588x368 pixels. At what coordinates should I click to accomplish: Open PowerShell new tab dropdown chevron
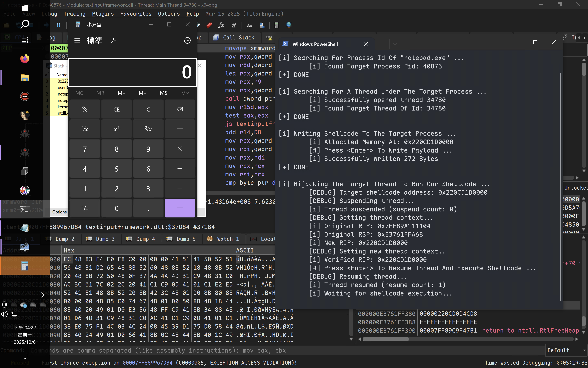coord(395,44)
